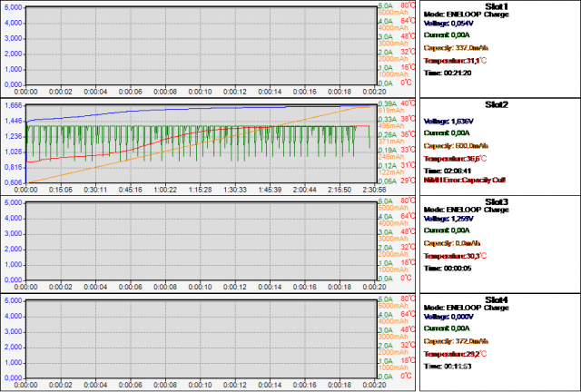Screen dimensions: 581x392
Task: Select Slot2 capacity value 600,0mAh
Action: tap(456, 145)
